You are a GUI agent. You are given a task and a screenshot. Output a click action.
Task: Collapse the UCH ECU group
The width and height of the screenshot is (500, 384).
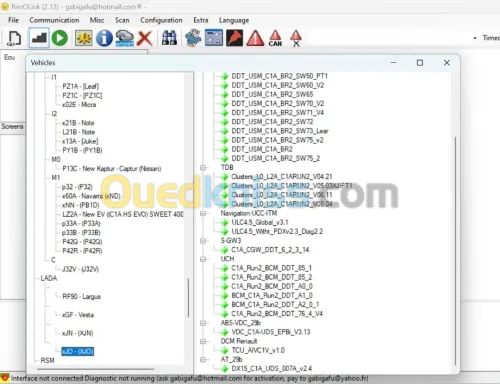(203, 259)
